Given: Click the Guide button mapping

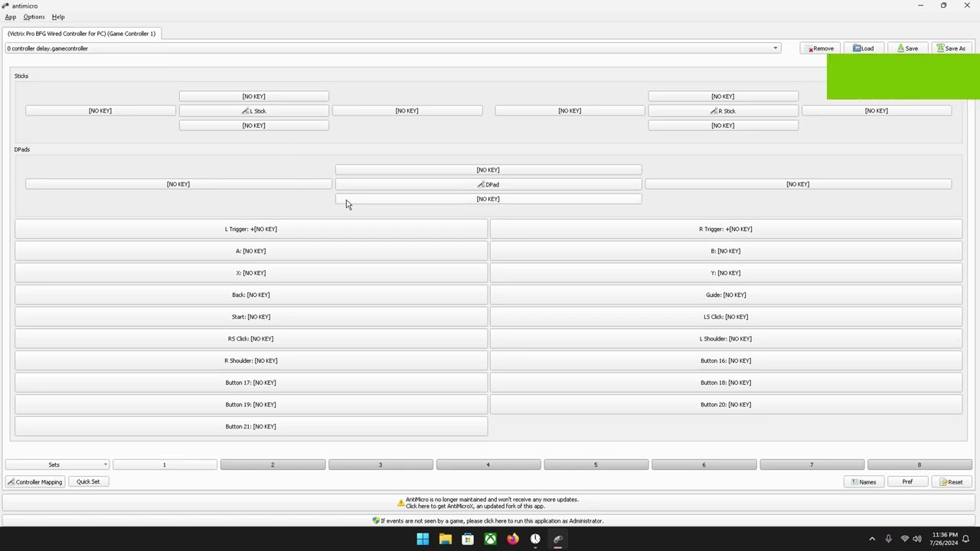Looking at the screenshot, I should coord(726,295).
